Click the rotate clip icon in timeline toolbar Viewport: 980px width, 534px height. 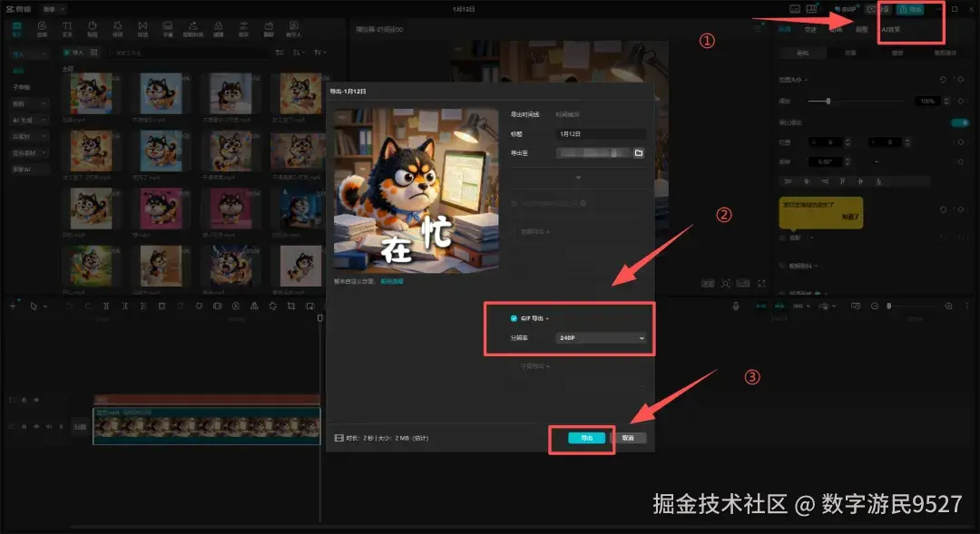tap(273, 306)
